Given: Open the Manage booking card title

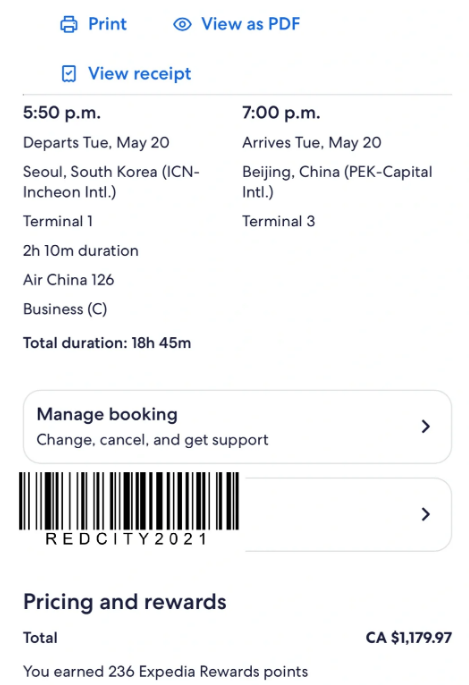Looking at the screenshot, I should coord(107,414).
